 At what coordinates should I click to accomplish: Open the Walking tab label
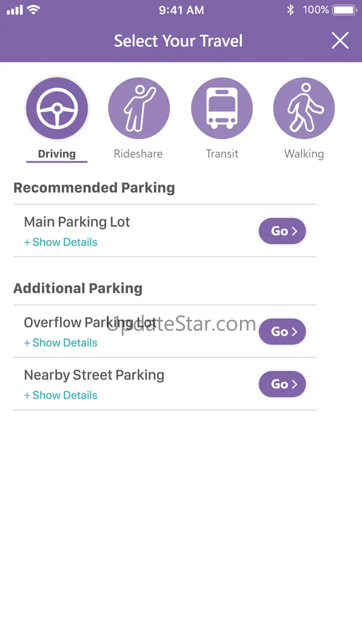point(304,154)
